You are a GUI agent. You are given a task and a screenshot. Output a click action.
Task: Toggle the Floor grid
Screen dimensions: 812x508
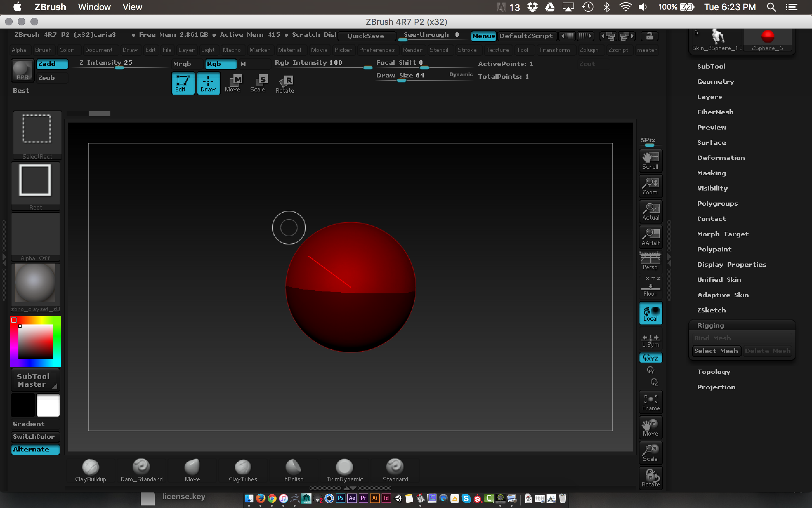pyautogui.click(x=650, y=287)
